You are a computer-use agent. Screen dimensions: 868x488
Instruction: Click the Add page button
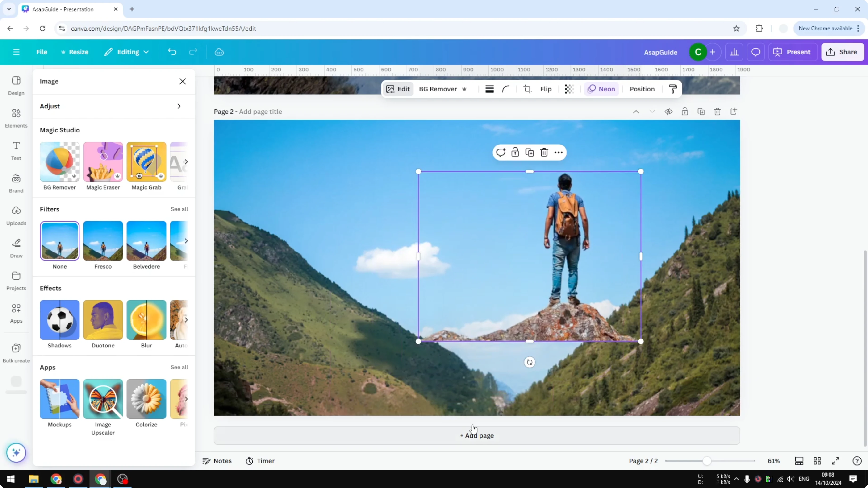(476, 435)
